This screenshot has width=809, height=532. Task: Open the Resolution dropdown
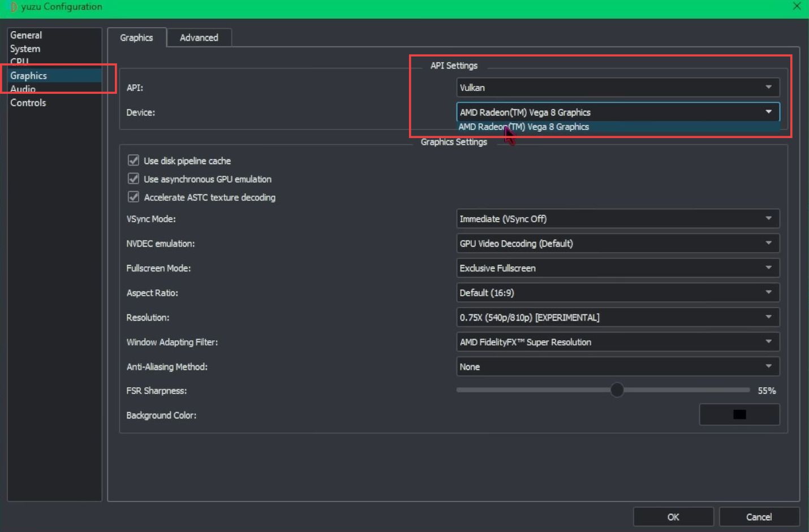click(x=618, y=317)
